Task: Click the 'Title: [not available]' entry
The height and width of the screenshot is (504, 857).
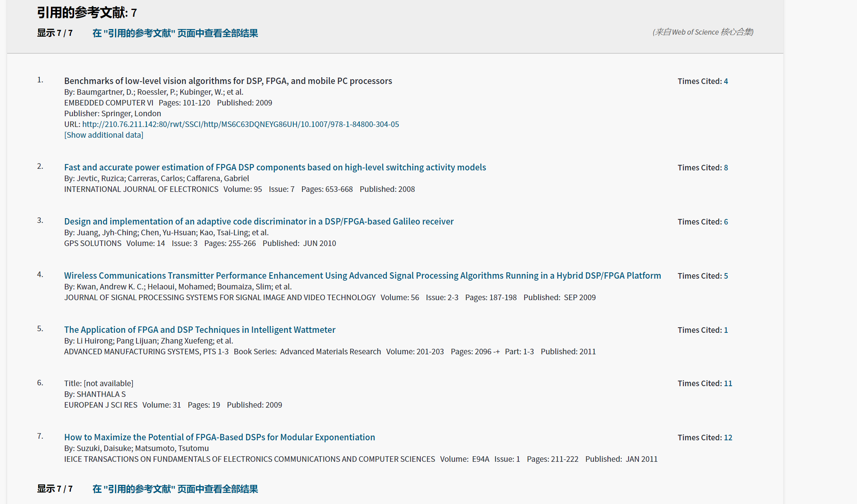Action: tap(99, 383)
